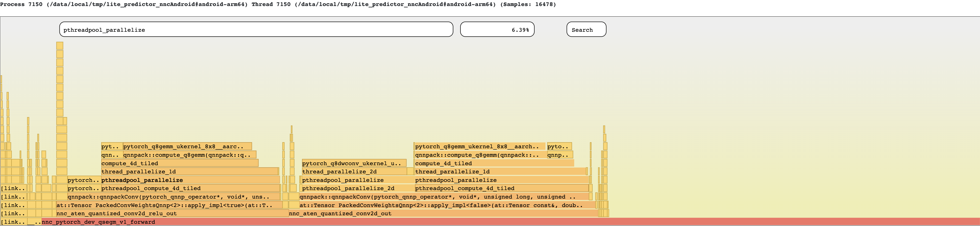Click qnnpack::compute_q8gemm(qnnpack::.. right frame
980x227 pixels.
(481, 155)
